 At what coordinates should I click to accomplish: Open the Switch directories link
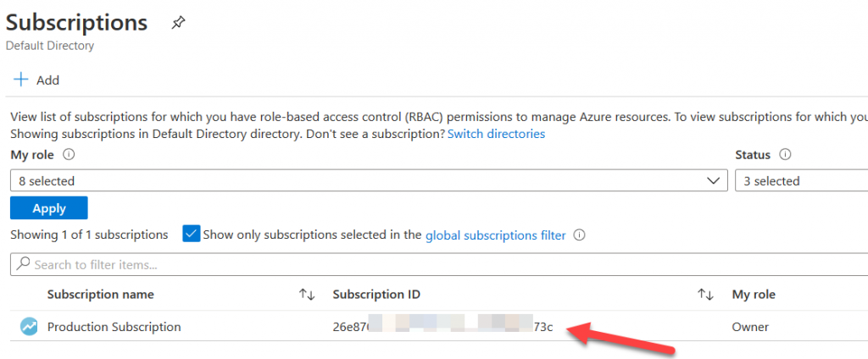[x=496, y=134]
